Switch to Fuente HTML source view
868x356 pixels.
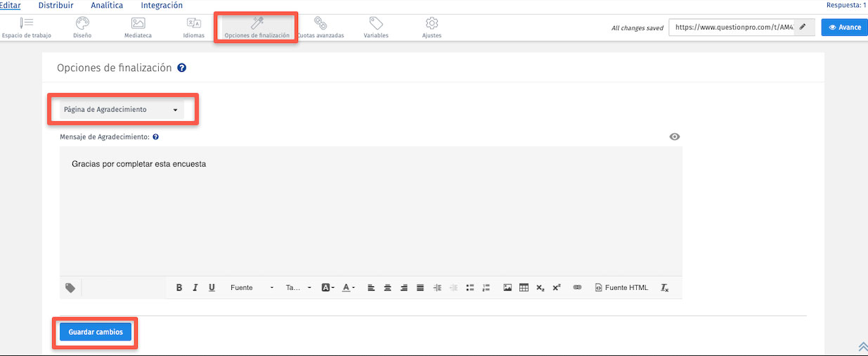click(621, 288)
